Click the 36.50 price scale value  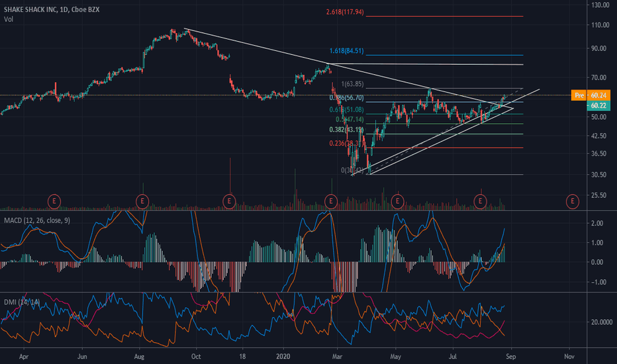tap(599, 154)
